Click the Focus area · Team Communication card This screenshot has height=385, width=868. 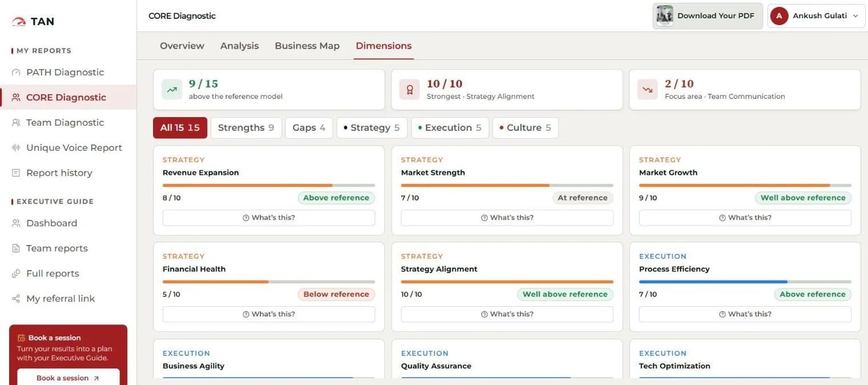[x=745, y=90]
